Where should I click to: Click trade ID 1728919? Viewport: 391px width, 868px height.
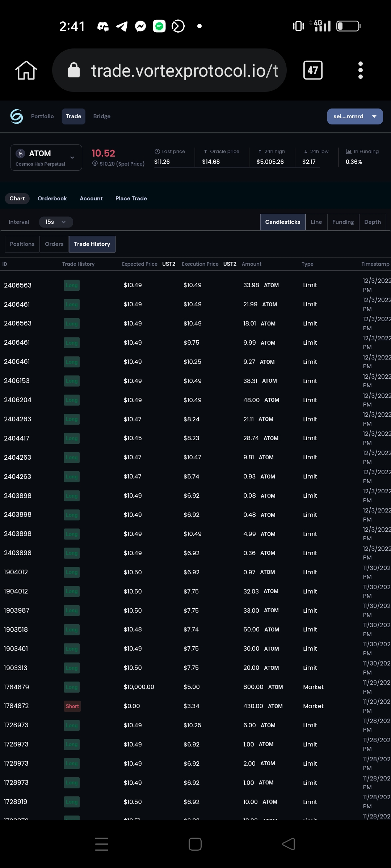(16, 802)
